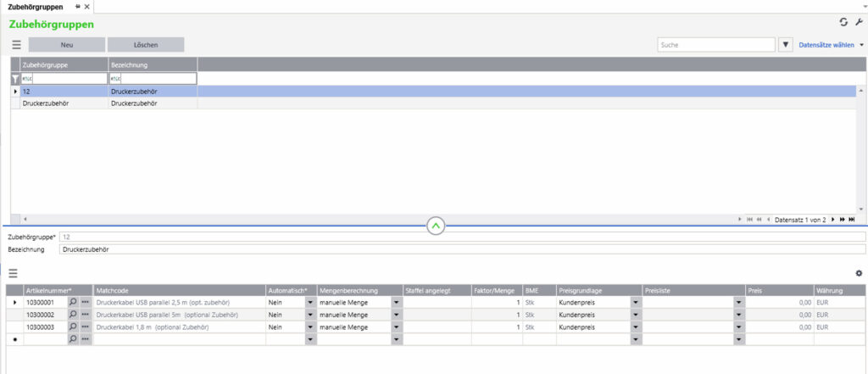The image size is (868, 374).
Task: Click the filter funnel icon in upper grid
Action: coord(15,79)
